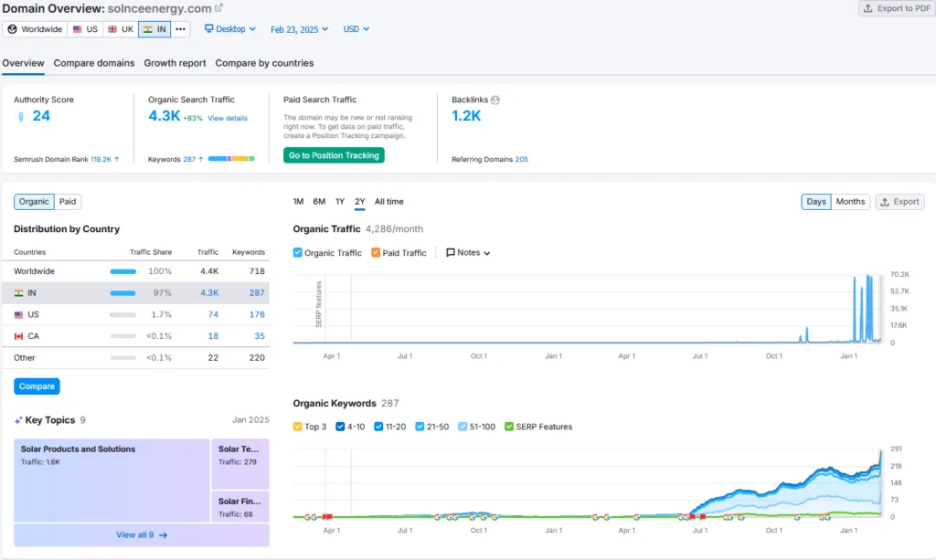Click the View details link

pyautogui.click(x=228, y=118)
